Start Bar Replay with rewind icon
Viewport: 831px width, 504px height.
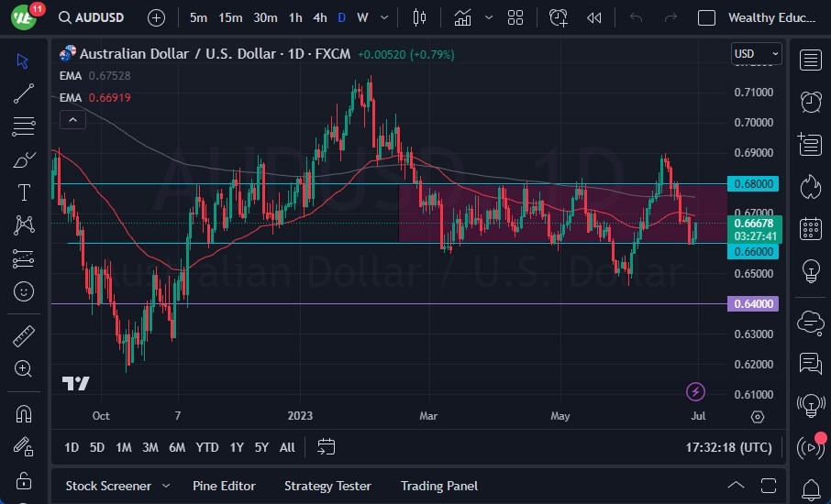pyautogui.click(x=594, y=17)
